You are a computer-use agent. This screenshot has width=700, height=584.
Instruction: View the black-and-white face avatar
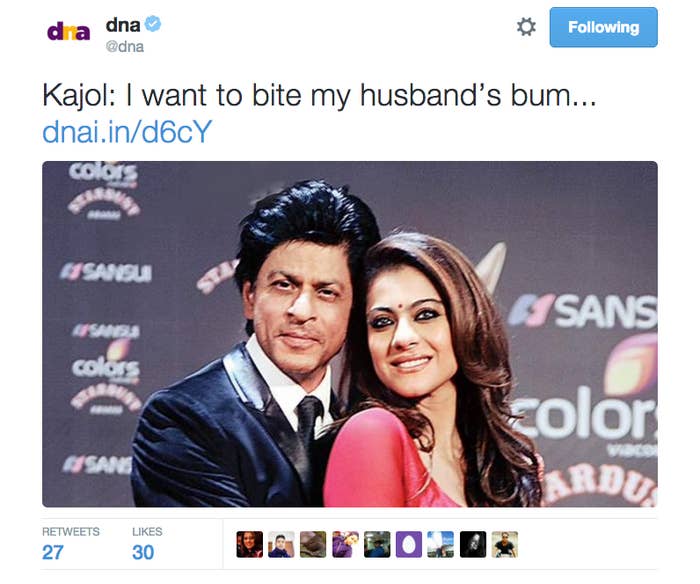(x=473, y=544)
